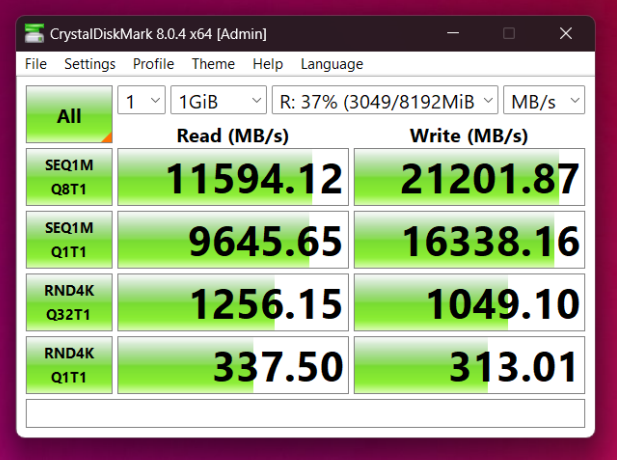Viewport: 617px width, 460px height.
Task: Click the 313.01 write result
Action: pos(469,365)
